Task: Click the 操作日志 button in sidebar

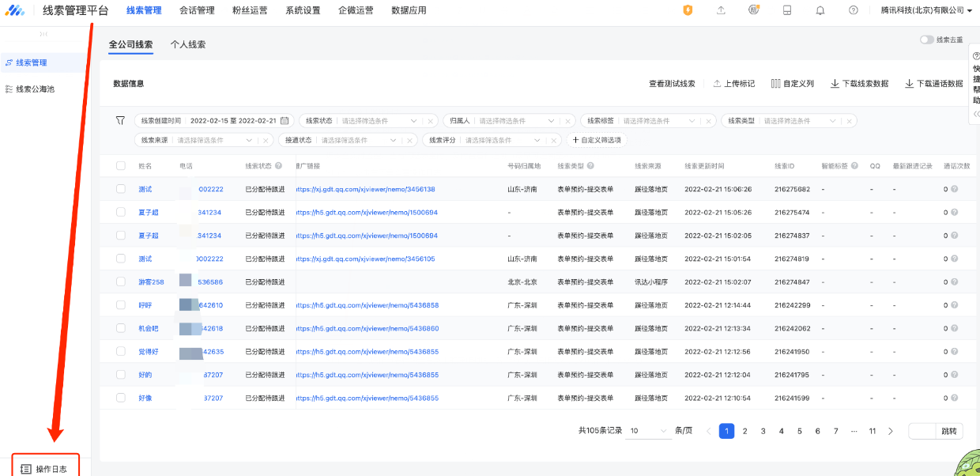Action: (45, 469)
